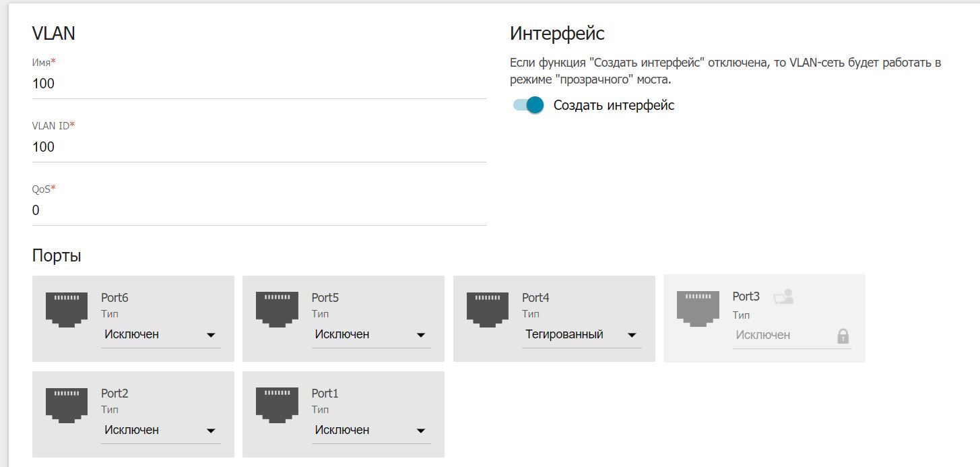The width and height of the screenshot is (980, 467).
Task: Click the disabled Port3 type field
Action: click(x=781, y=336)
